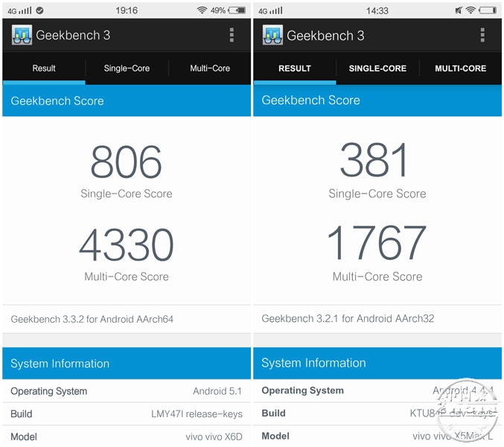
Task: Select the RESULT tab on right screen
Action: point(294,69)
